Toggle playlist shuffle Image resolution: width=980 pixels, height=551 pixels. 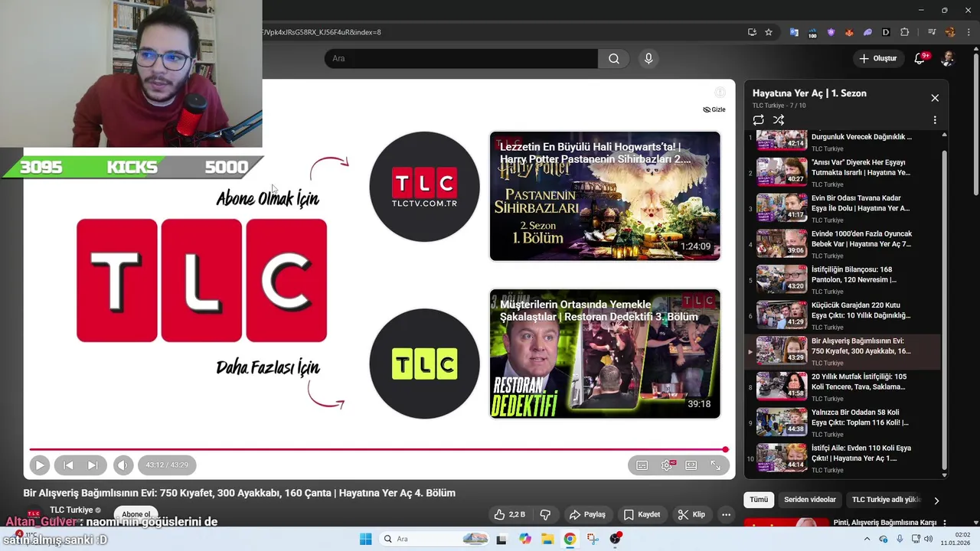pyautogui.click(x=779, y=120)
